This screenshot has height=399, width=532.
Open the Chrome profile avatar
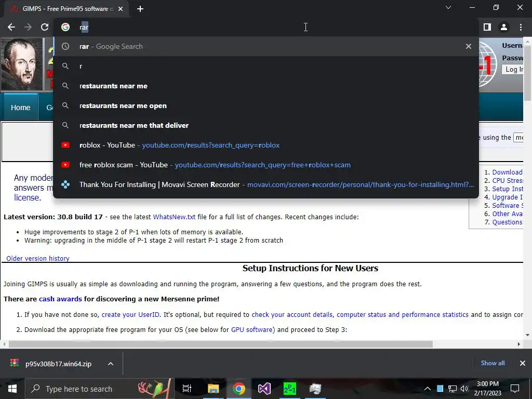[504, 27]
